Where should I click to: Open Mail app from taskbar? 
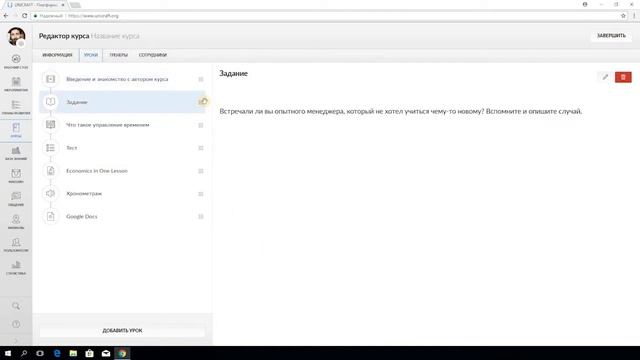tap(106, 353)
